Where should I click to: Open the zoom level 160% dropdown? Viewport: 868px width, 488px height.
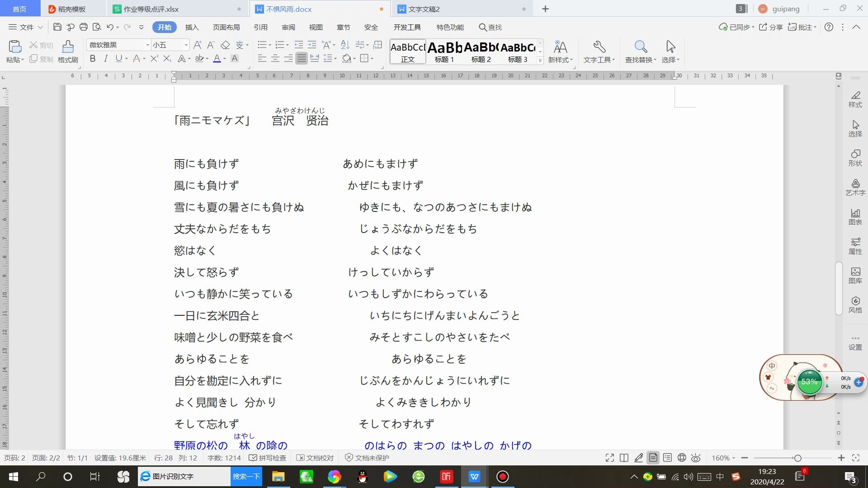tap(723, 458)
